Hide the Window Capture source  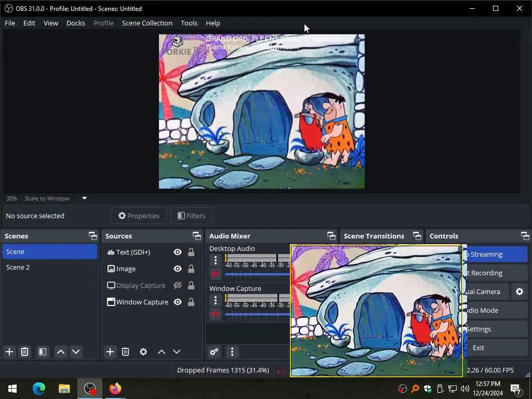click(178, 302)
